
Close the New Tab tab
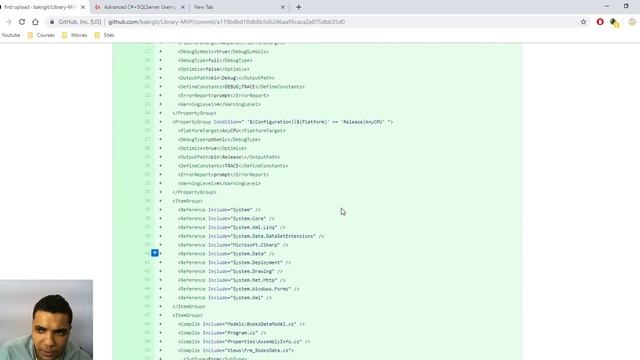point(282,7)
